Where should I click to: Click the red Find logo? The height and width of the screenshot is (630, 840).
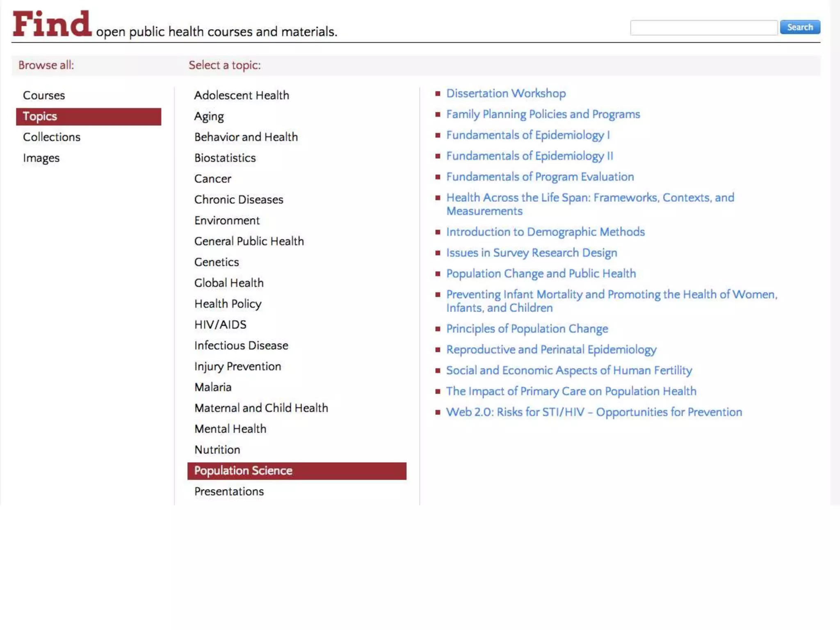[52, 24]
